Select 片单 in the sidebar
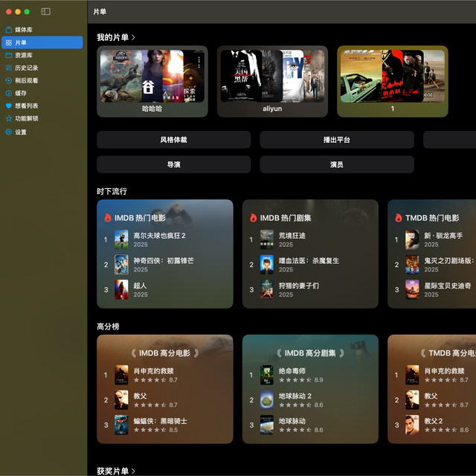This screenshot has height=476, width=476. pyautogui.click(x=42, y=42)
